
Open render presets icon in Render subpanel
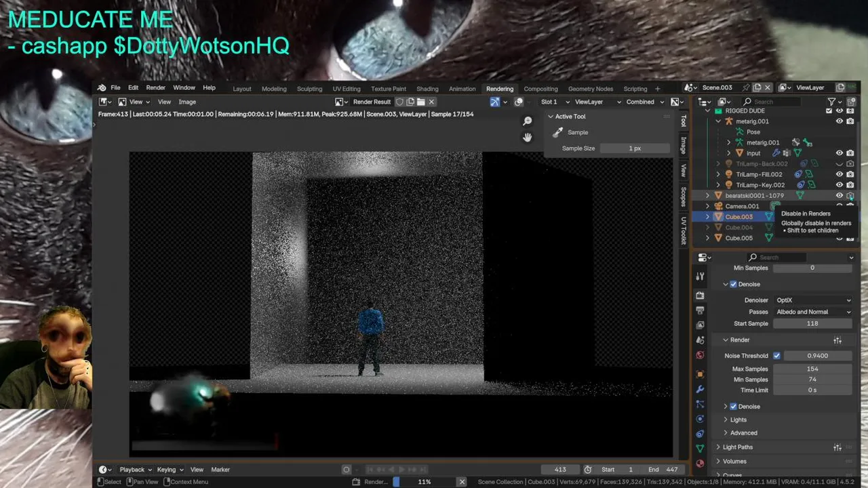837,340
